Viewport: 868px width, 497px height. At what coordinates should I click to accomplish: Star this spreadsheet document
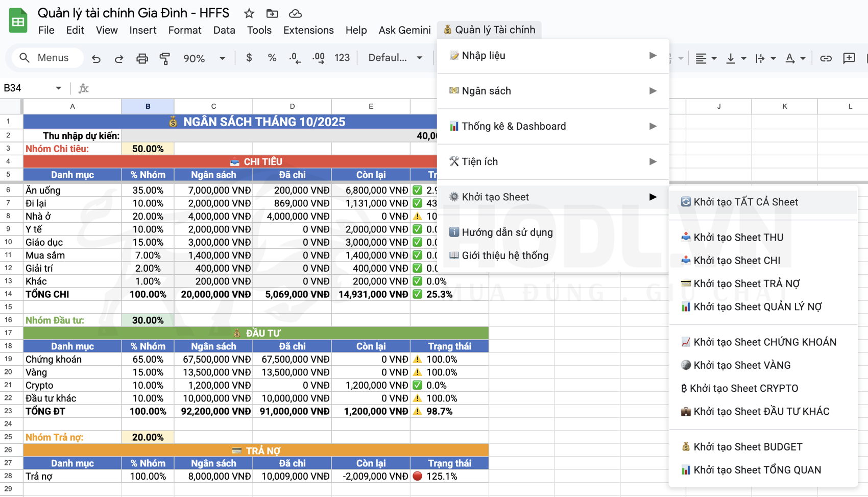click(249, 13)
